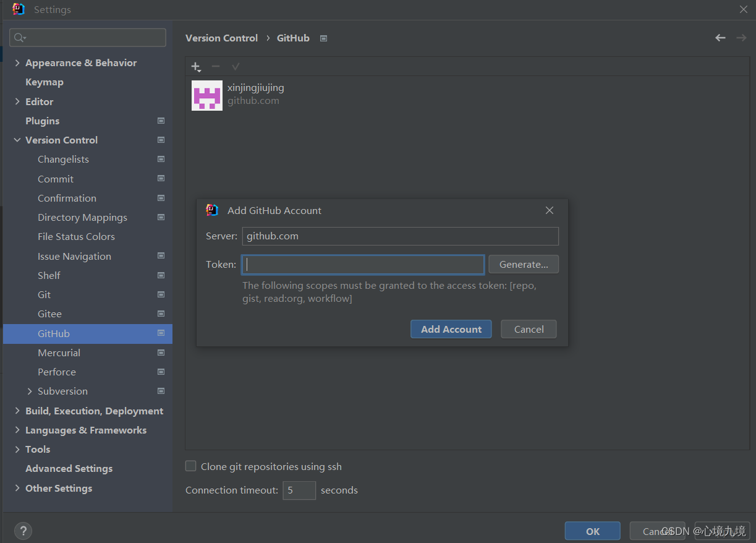This screenshot has height=543, width=756.
Task: Select the Directory Mappings item
Action: point(82,217)
